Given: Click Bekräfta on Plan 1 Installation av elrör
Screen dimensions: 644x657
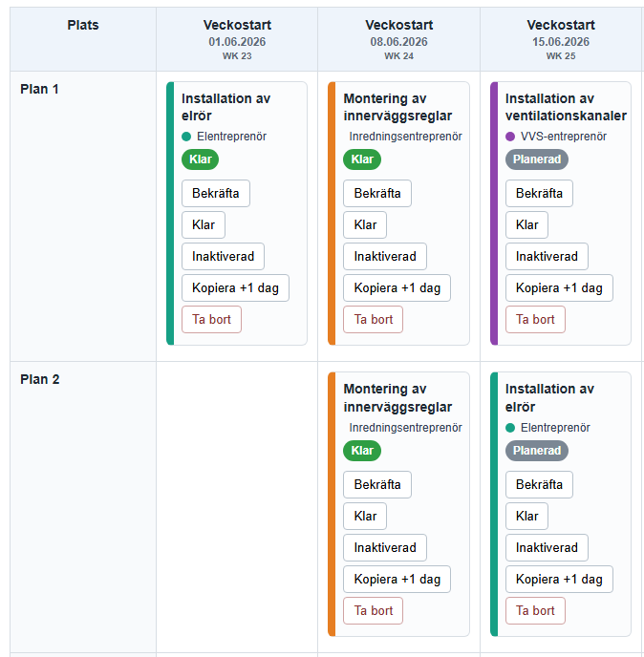Looking at the screenshot, I should (216, 193).
